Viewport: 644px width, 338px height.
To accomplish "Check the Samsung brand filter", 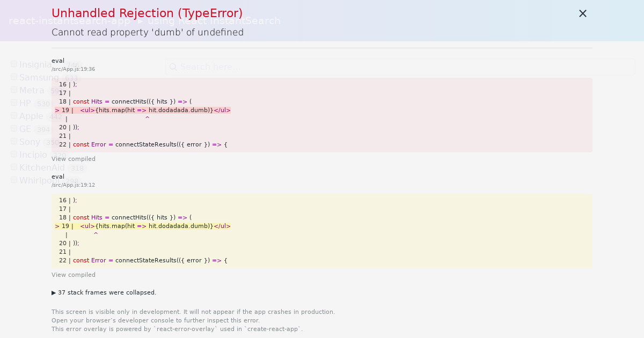I will click(13, 76).
